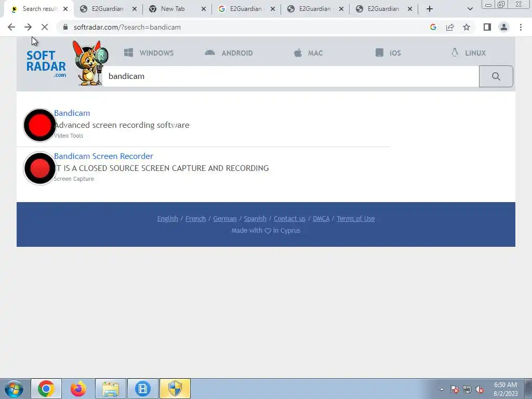Click the Video Tools category label

[69, 136]
